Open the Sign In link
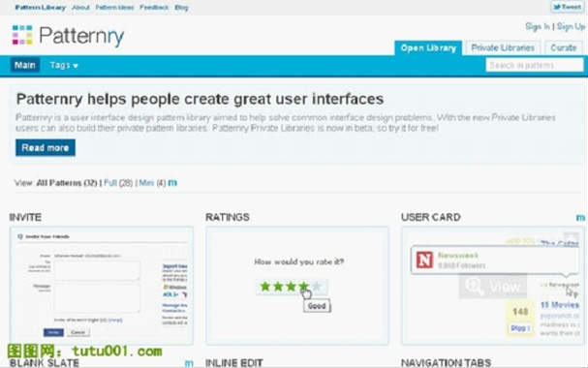 point(538,26)
